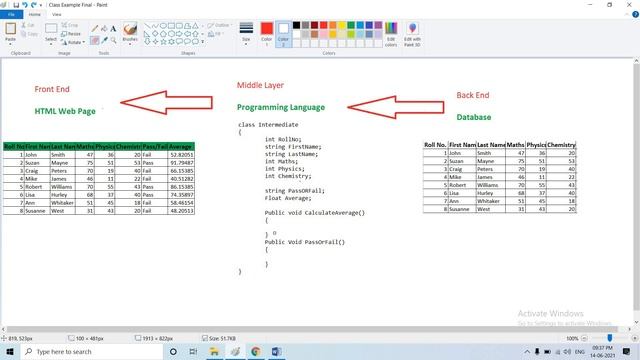The height and width of the screenshot is (360, 640).
Task: Select the Text tool
Action: pyautogui.click(x=113, y=29)
